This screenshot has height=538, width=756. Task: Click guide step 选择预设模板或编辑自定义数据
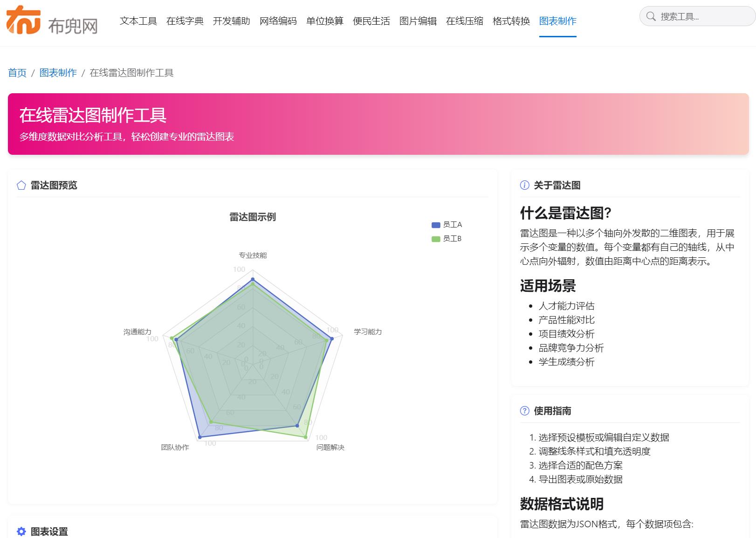tap(604, 437)
